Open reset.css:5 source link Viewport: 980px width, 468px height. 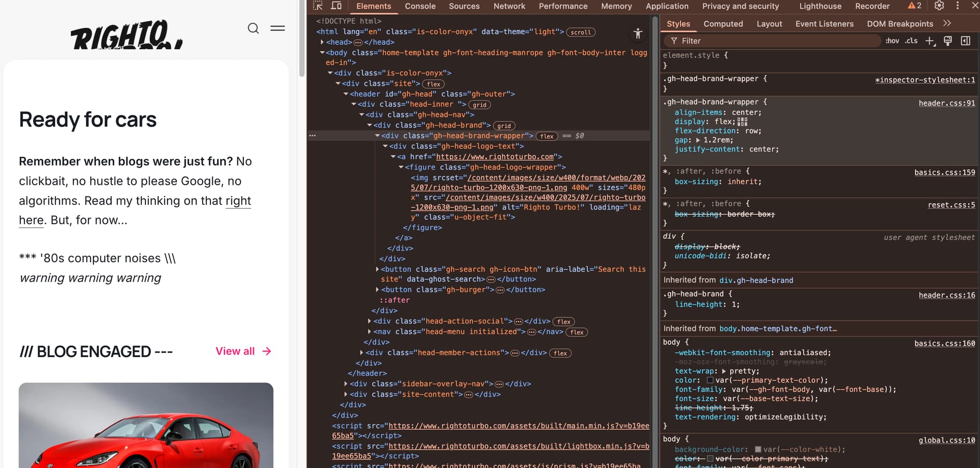click(x=951, y=205)
